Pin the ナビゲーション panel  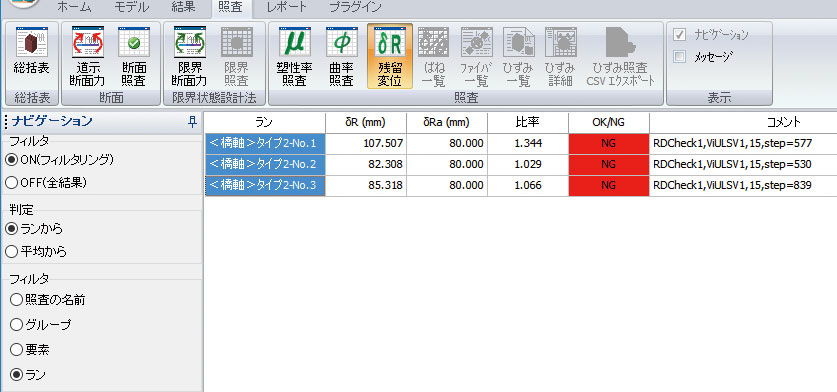(193, 122)
